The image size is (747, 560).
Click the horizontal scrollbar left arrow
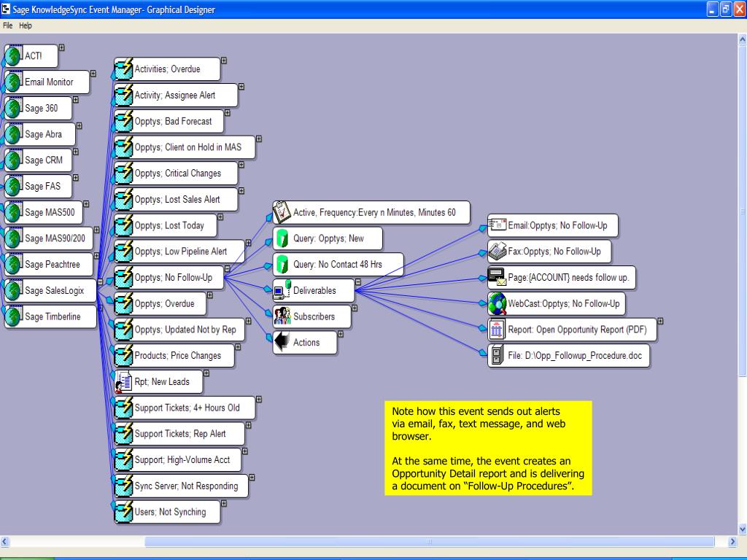point(5,542)
